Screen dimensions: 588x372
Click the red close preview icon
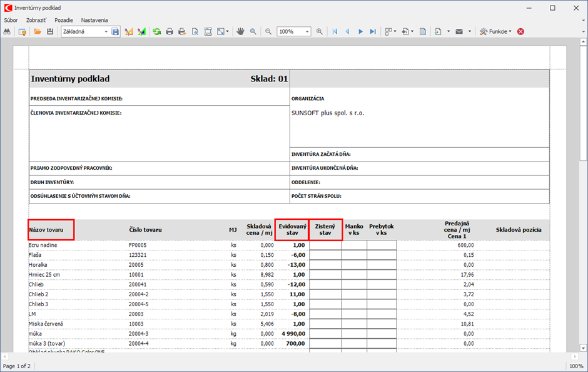pyautogui.click(x=520, y=31)
